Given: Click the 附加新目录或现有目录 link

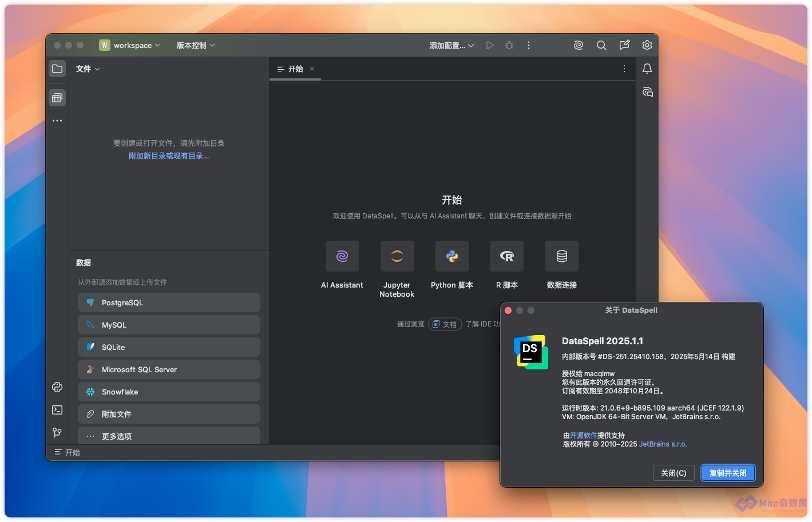Looking at the screenshot, I should pos(169,156).
